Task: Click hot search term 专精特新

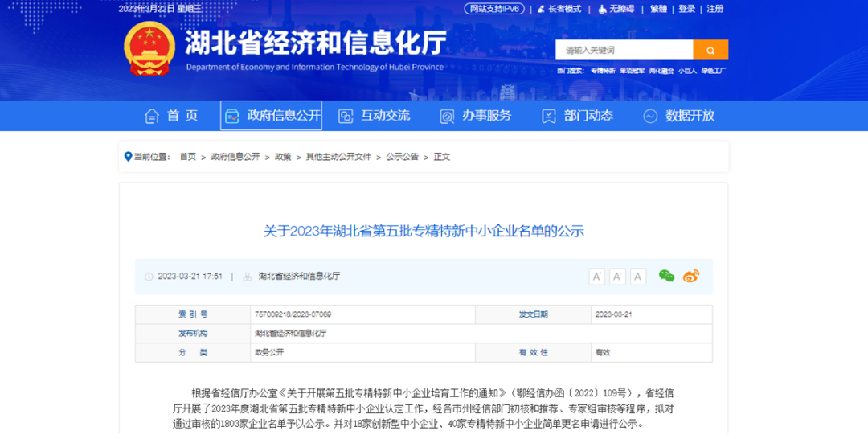Action: (603, 71)
